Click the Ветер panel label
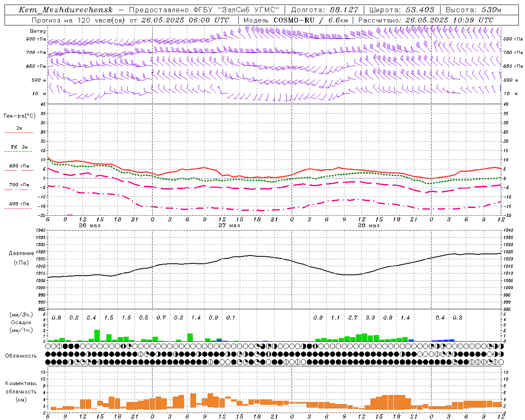The height and width of the screenshot is (420, 525). click(x=38, y=31)
